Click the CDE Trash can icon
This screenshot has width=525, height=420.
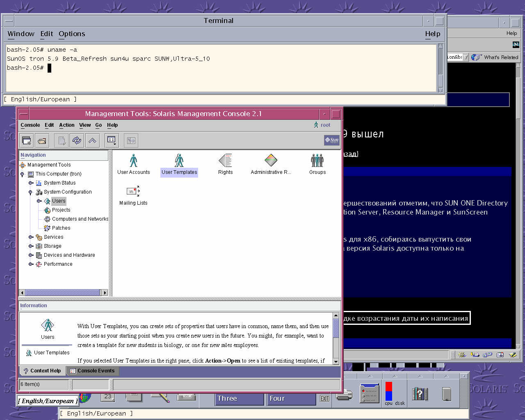click(447, 394)
